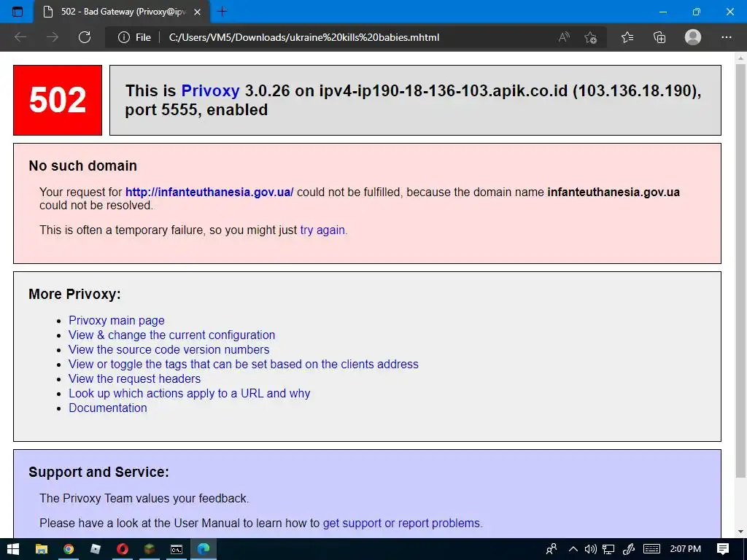Restore down the Edge window
Screen dimensions: 747x560
coord(697,12)
